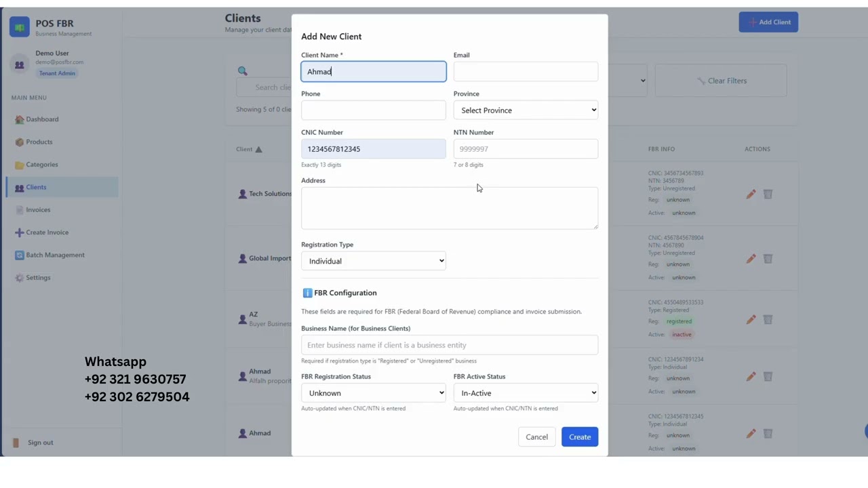The image size is (868, 488).
Task: Click the Dashboard sidebar icon
Action: point(19,119)
